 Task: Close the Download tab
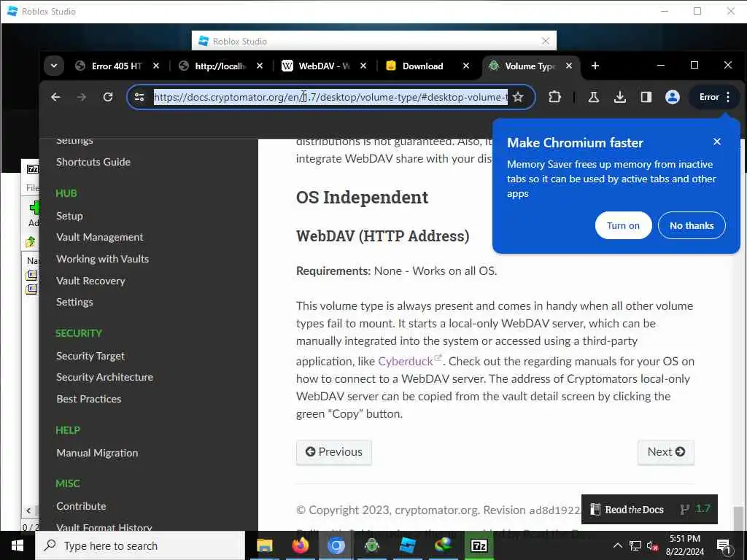tap(466, 66)
